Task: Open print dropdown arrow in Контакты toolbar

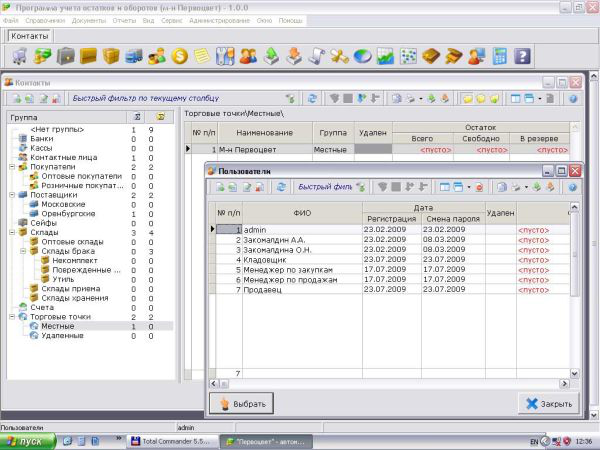Action: pos(421,99)
